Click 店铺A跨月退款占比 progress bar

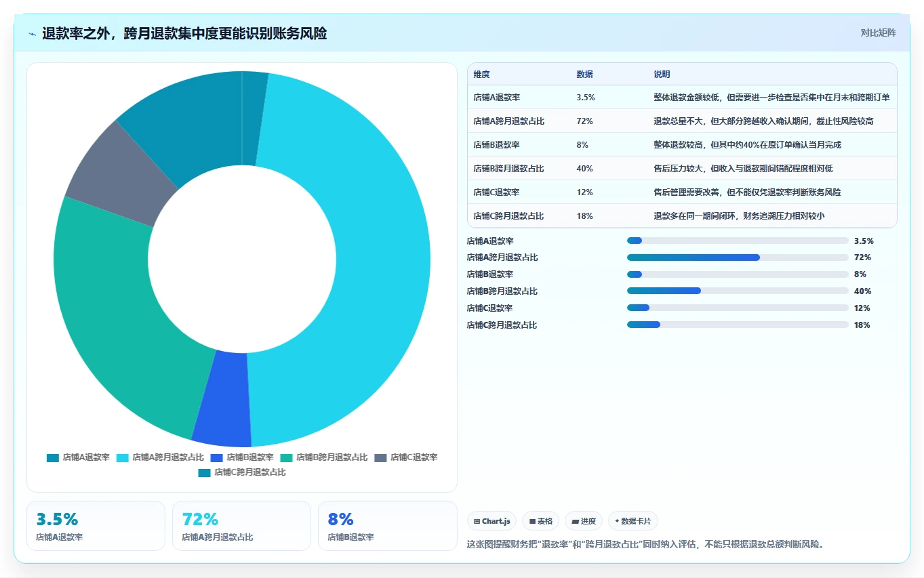(x=738, y=257)
